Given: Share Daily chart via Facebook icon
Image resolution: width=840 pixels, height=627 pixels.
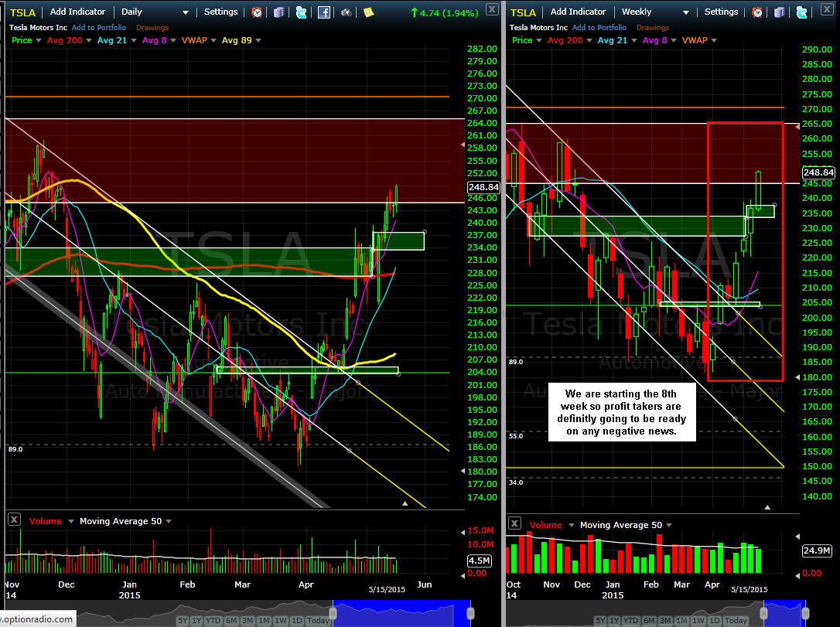Looking at the screenshot, I should (323, 12).
